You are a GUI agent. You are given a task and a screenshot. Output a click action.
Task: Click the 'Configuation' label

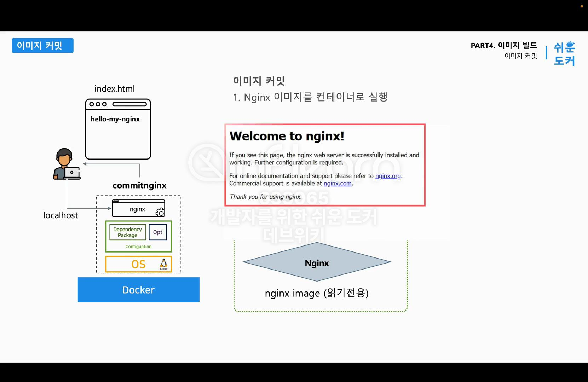138,247
